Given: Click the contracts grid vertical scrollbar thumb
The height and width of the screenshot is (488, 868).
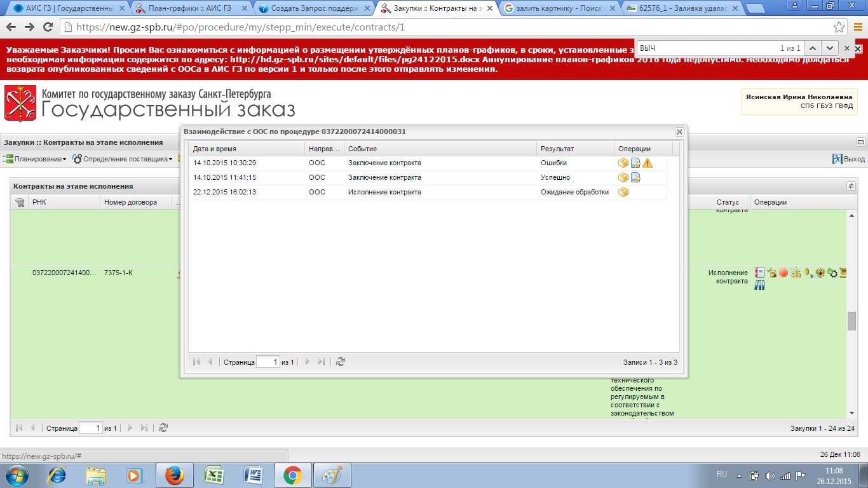Looking at the screenshot, I should 851,322.
